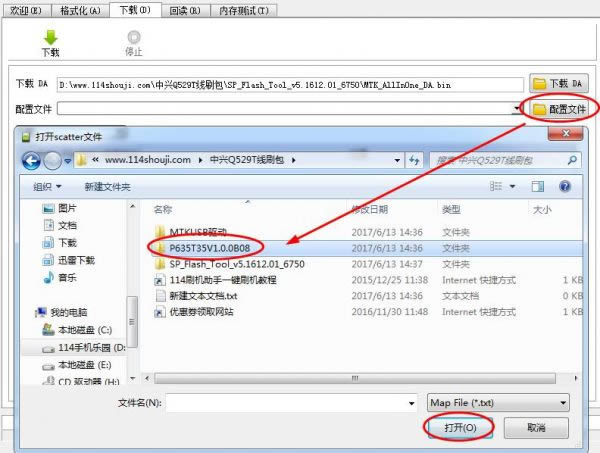Sort by 名称 column header
Viewport: 600px width, 453px height.
pyautogui.click(x=163, y=209)
